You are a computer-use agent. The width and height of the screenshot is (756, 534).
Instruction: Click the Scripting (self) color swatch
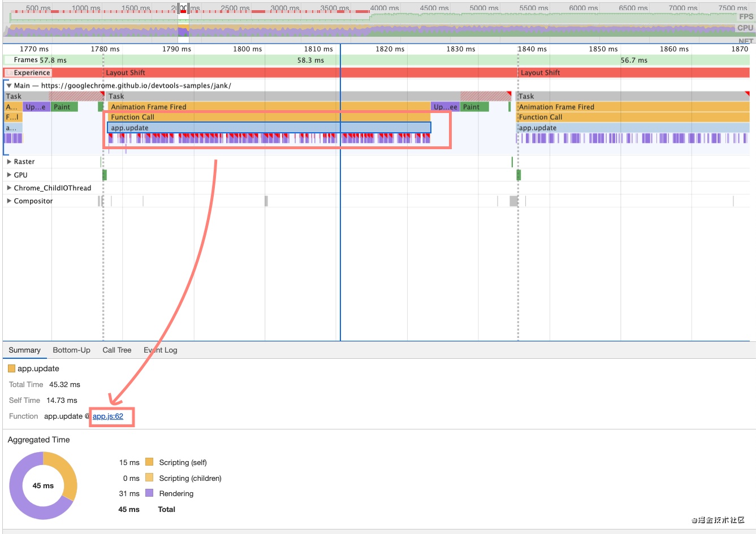click(149, 462)
